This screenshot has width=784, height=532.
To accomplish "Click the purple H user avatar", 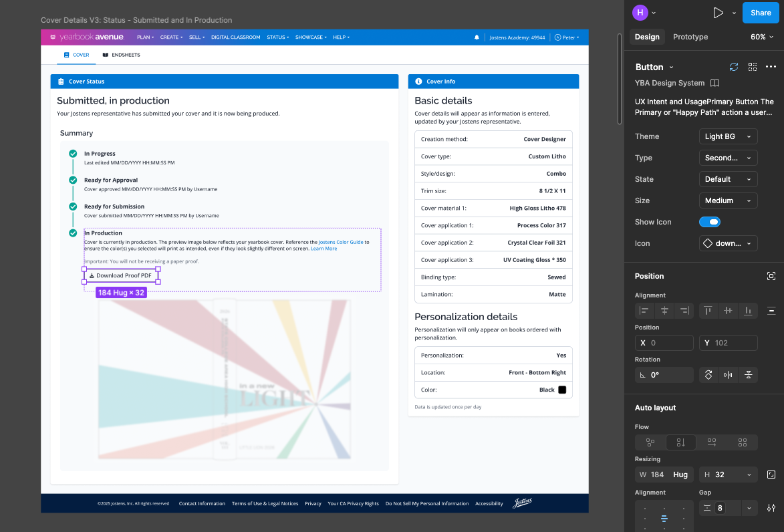I will (640, 13).
